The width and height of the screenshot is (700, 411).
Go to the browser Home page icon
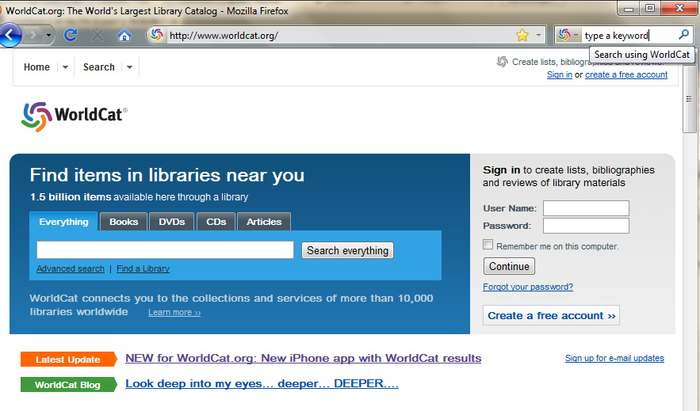click(x=124, y=35)
